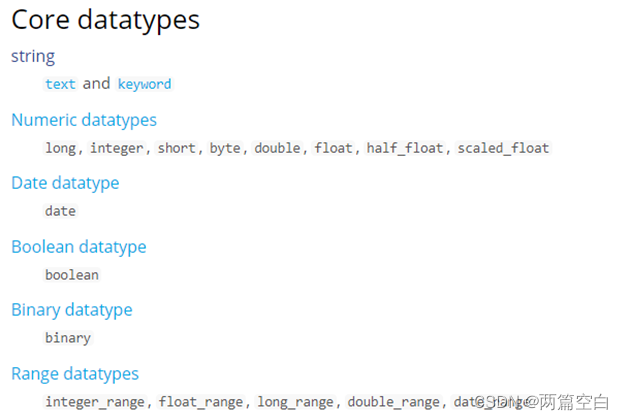This screenshot has width=623, height=420.
Task: Click the long code term
Action: [x=60, y=148]
